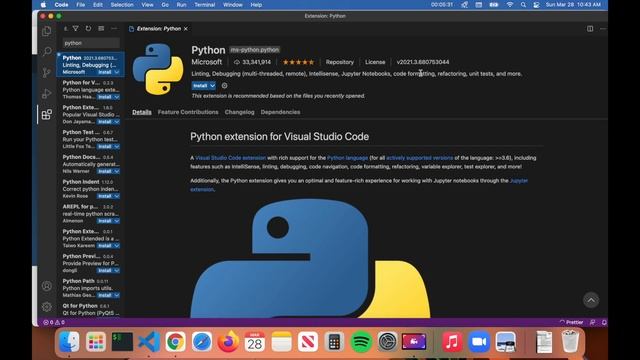Click the five-star rating
Image resolution: width=640 pixels, height=360 pixels.
pos(298,62)
